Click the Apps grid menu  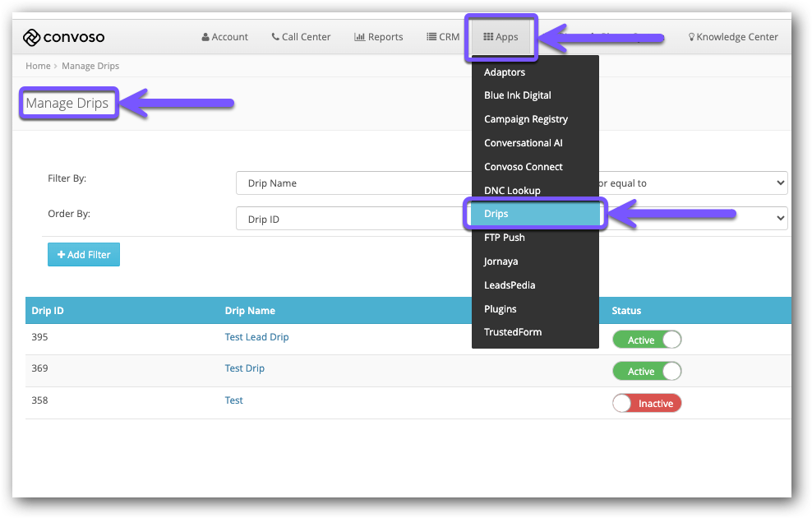501,37
